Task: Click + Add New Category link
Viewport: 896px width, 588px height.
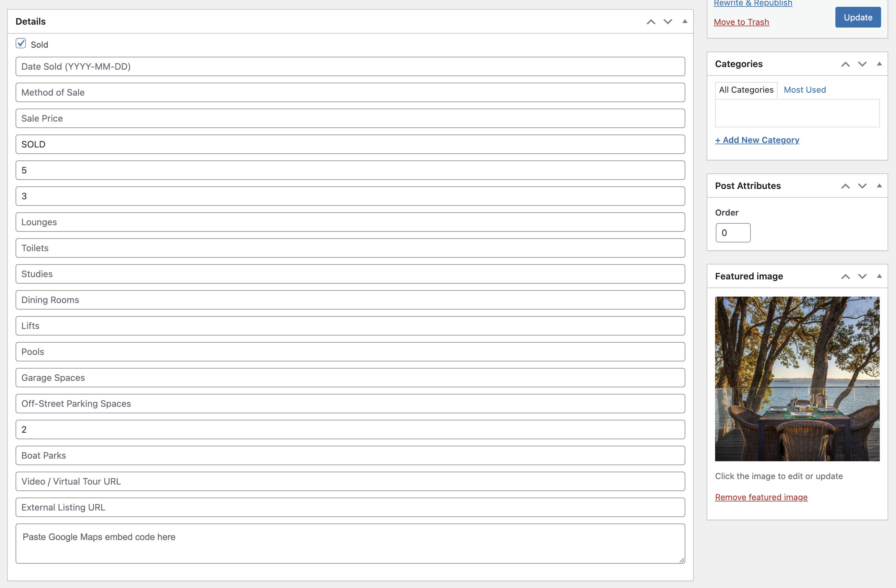Action: 757,140
